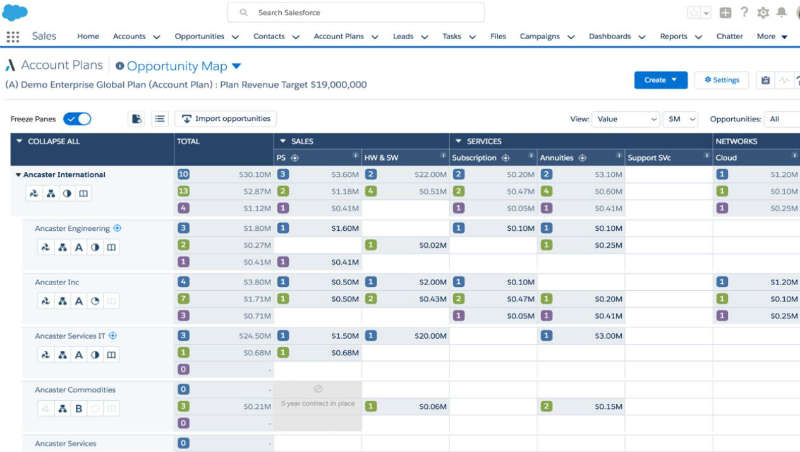Open hierarchy icon for Ancaster Engineering

62,247
